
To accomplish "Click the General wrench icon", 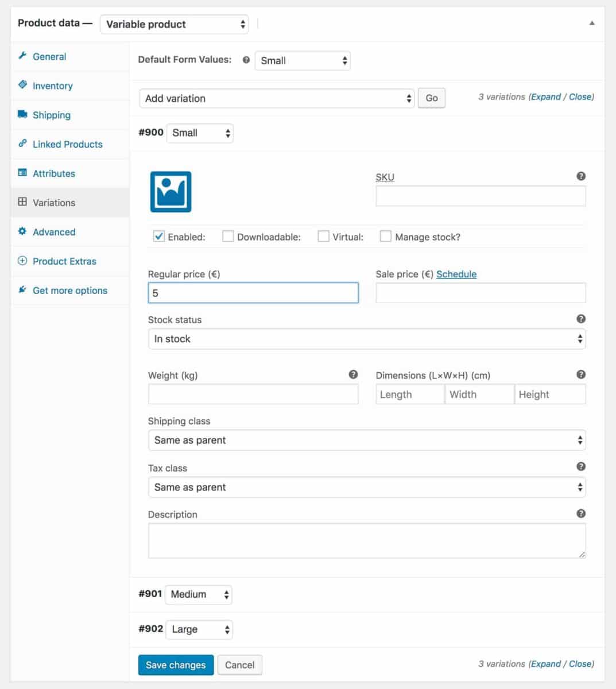I will tap(22, 56).
